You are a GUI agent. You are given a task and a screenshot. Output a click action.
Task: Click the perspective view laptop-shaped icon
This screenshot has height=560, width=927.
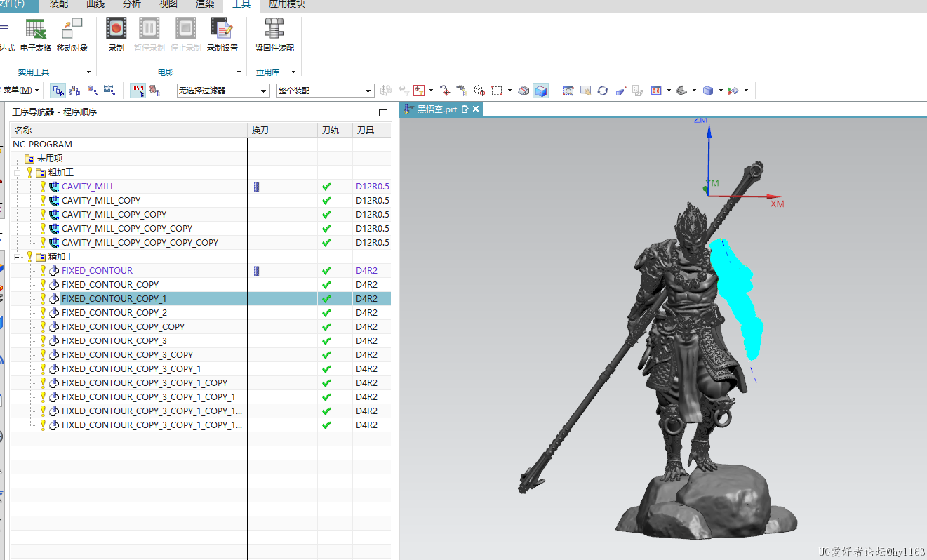coord(681,91)
